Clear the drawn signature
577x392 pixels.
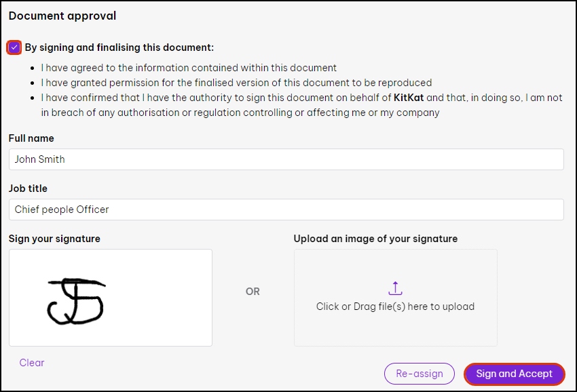(32, 363)
